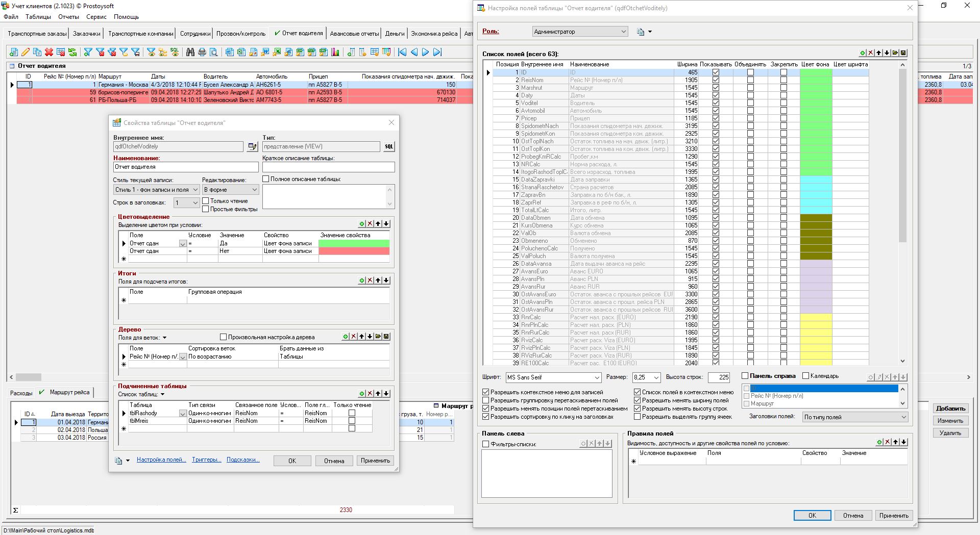This screenshot has width=980, height=535.
Task: Toggle Только чтение checkbox in table properties
Action: 206,201
